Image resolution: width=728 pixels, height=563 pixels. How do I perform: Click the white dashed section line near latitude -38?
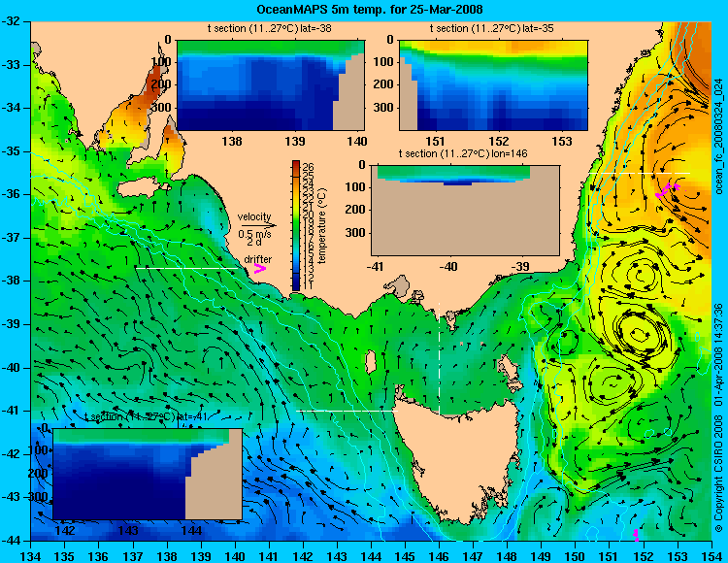tap(187, 268)
